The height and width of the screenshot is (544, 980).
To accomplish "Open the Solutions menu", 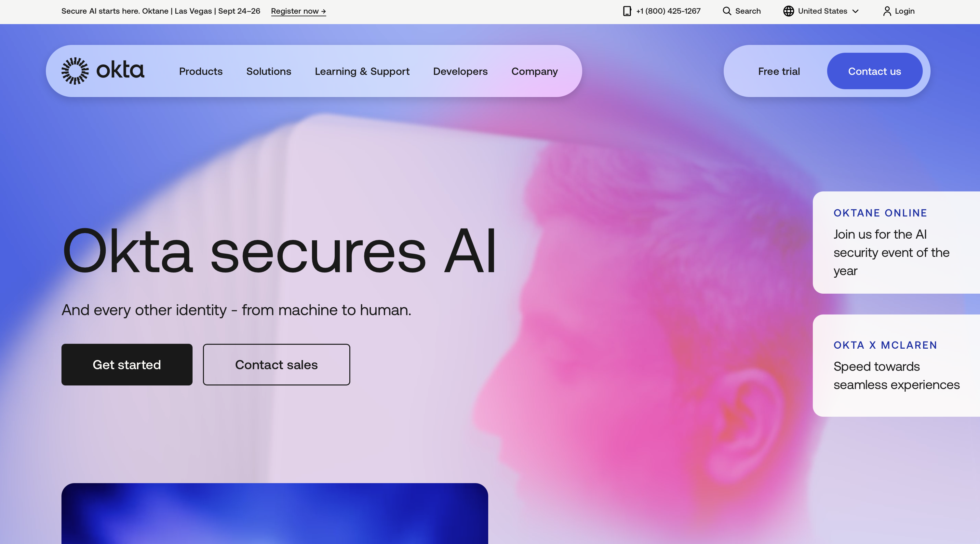I will point(269,71).
